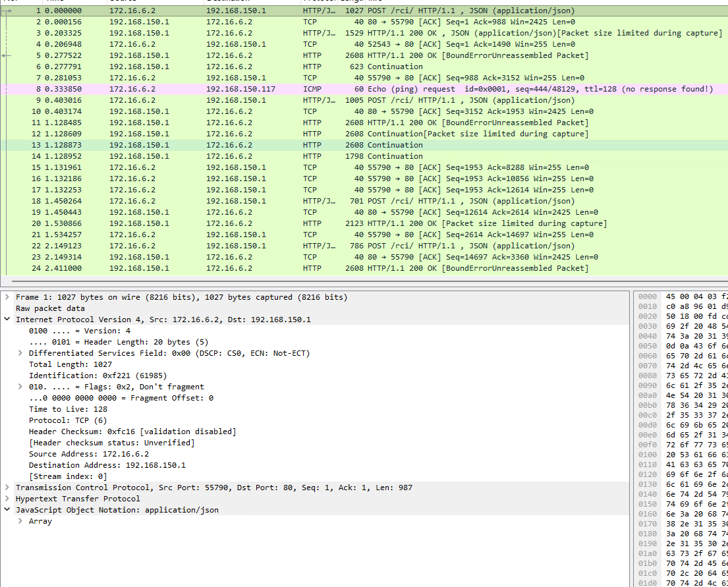728x587 pixels.
Task: Expand the Hypertext Transfer Protocol section
Action: (x=7, y=499)
